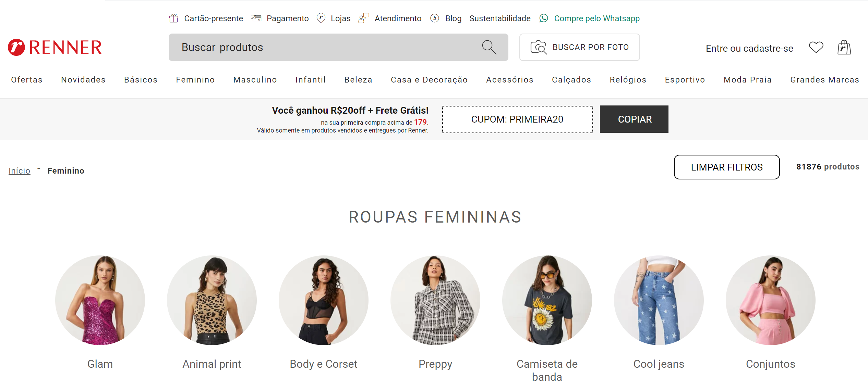Screen dimensions: 868x390
Task: Open the Início breadcrumb link
Action: (19, 171)
